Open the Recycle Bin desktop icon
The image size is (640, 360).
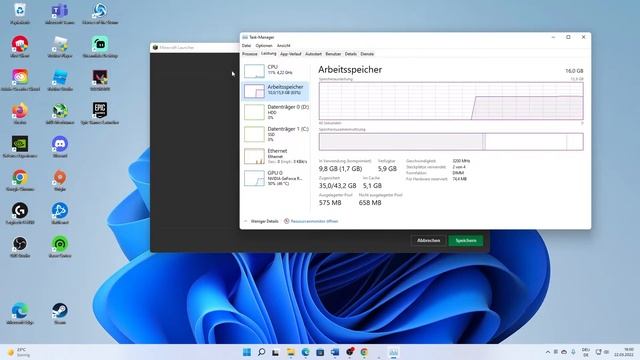20,13
